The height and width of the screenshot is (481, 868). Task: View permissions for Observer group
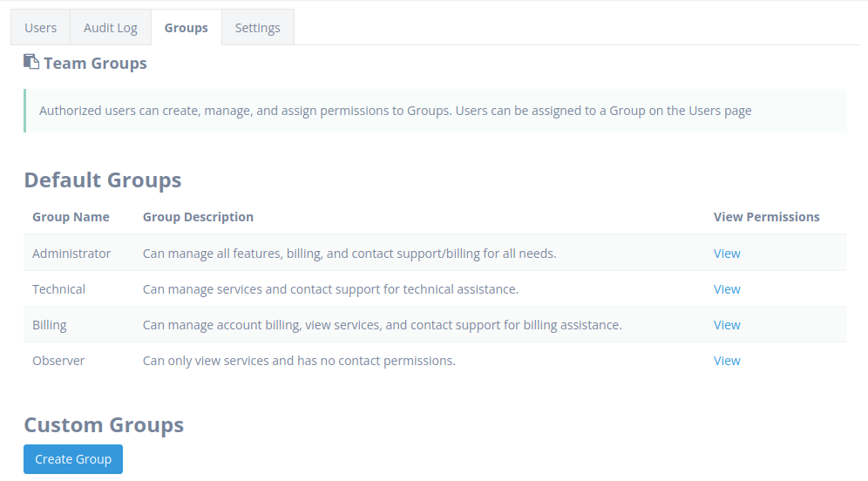(x=727, y=361)
